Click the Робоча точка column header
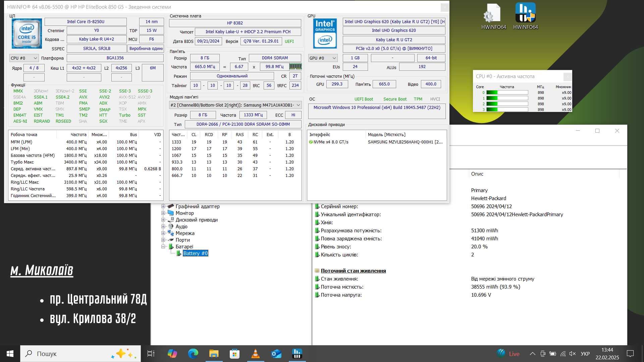The width and height of the screenshot is (644, 362). click(32, 135)
